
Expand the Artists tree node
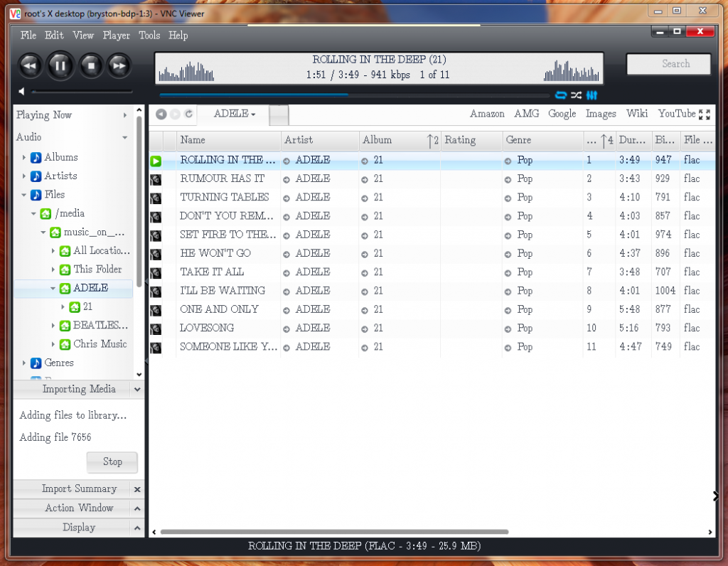pyautogui.click(x=23, y=176)
